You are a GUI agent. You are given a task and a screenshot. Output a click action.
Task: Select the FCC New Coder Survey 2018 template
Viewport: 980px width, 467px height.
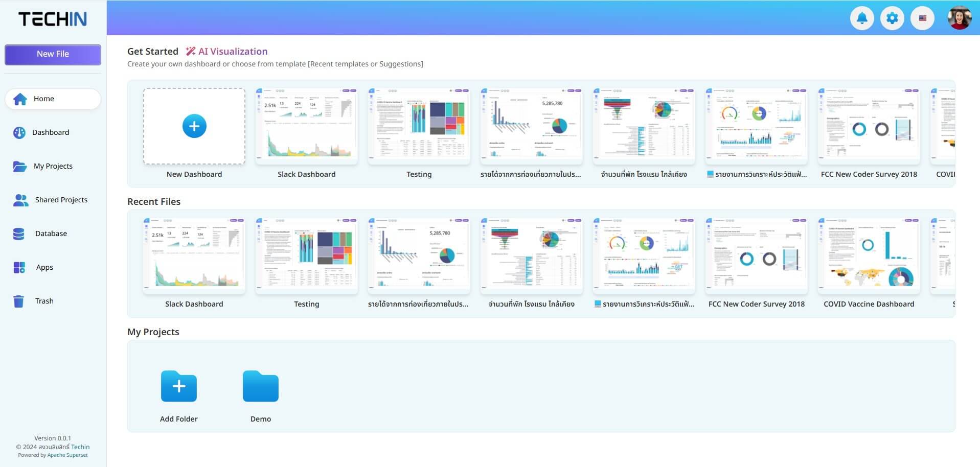[x=869, y=126]
